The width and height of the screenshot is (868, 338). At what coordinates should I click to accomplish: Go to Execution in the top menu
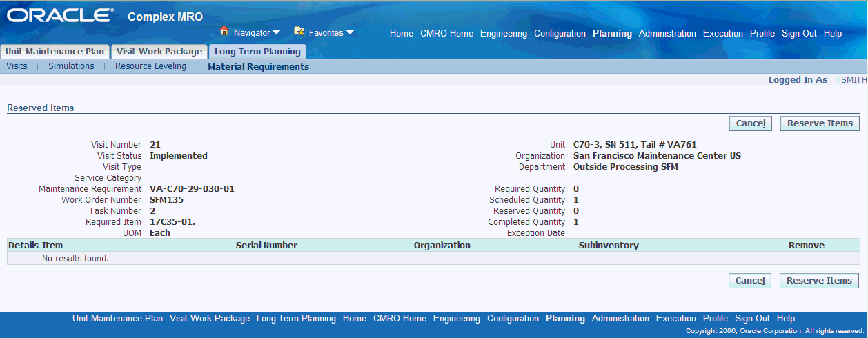(x=723, y=33)
